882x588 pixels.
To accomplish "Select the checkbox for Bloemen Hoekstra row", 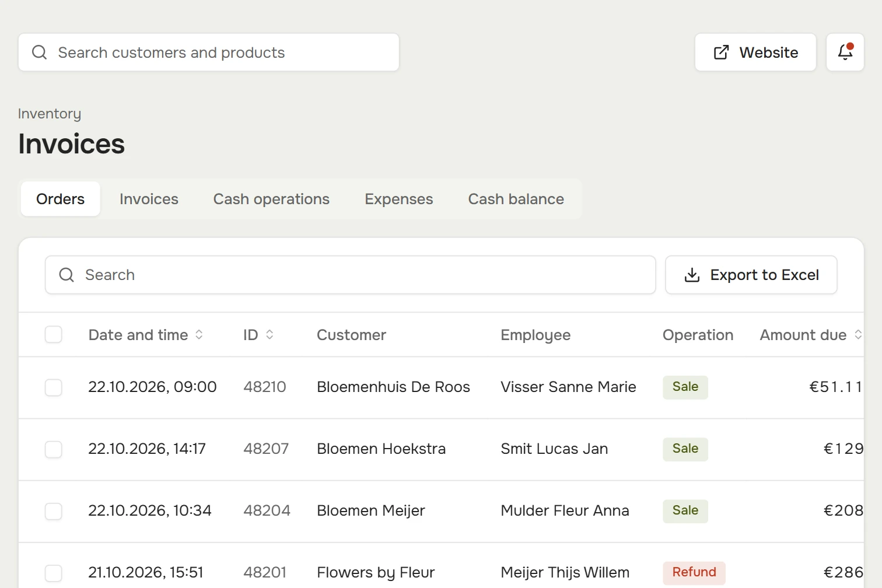I will pos(54,449).
